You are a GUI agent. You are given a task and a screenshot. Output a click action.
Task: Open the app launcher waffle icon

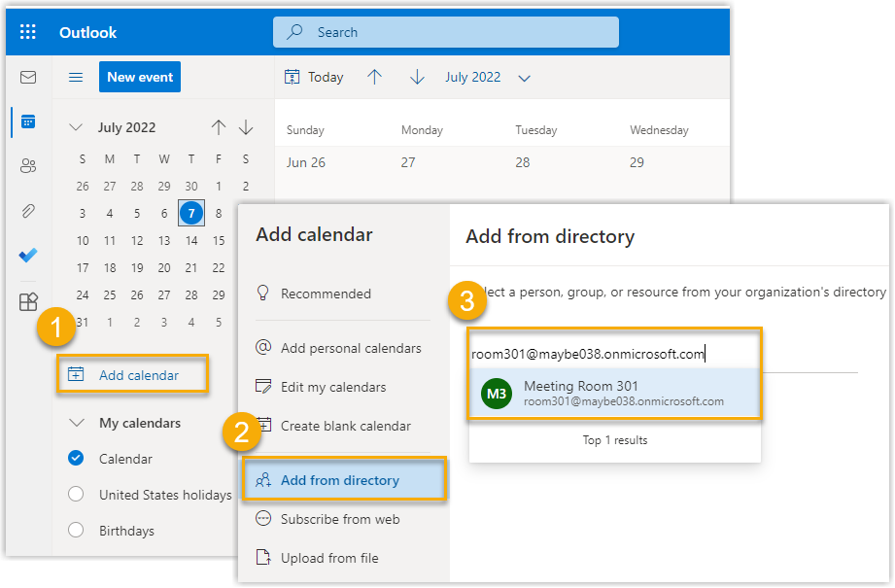pos(28,32)
